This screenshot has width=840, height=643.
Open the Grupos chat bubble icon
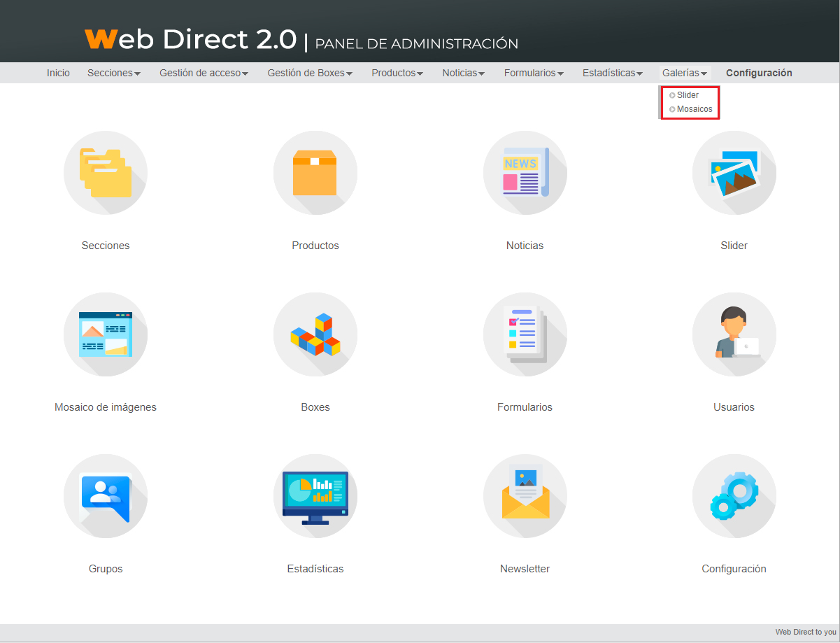(106, 497)
